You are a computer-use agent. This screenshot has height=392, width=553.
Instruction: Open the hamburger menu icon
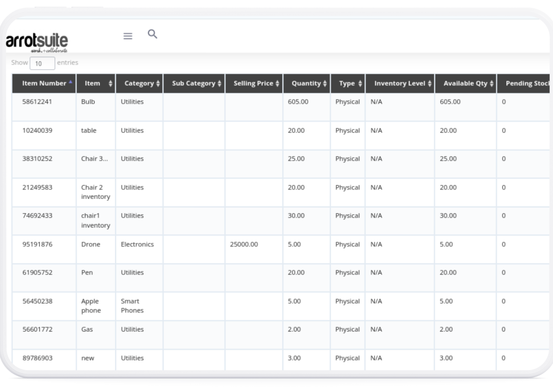coord(128,36)
